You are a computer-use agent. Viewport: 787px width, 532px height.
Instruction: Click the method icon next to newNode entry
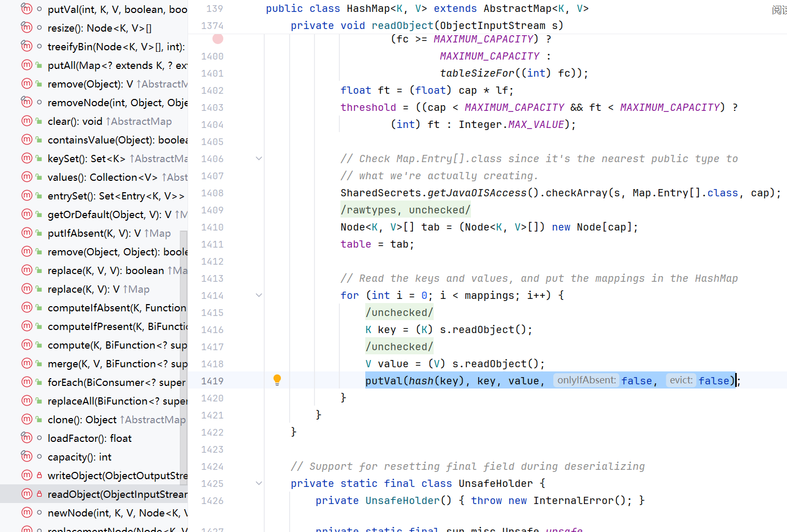coord(27,513)
